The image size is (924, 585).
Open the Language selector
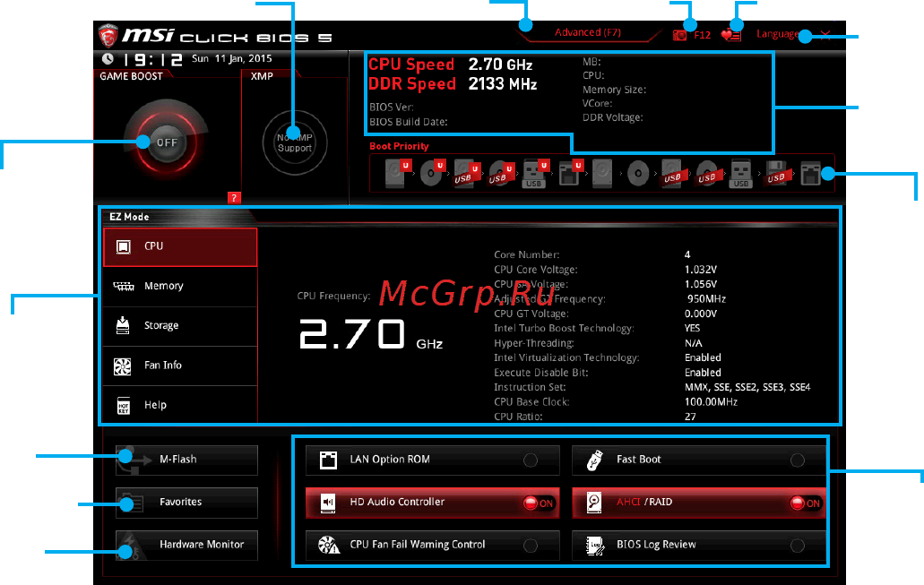click(778, 34)
